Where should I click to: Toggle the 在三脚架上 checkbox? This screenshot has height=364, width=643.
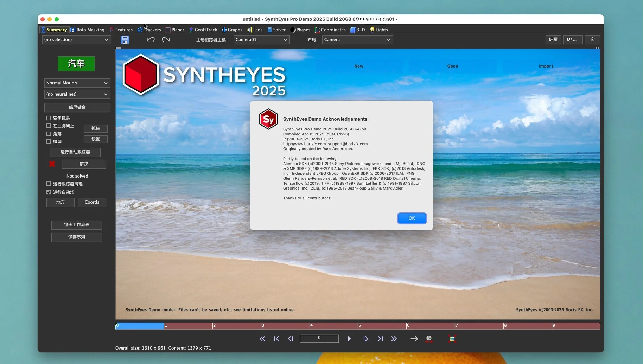pos(49,126)
